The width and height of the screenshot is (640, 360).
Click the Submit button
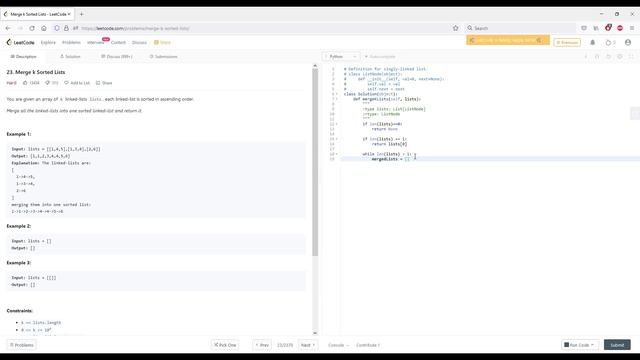tap(617, 345)
